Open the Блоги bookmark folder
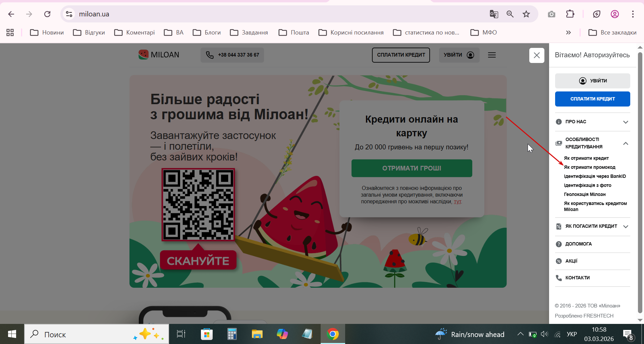 pos(207,32)
